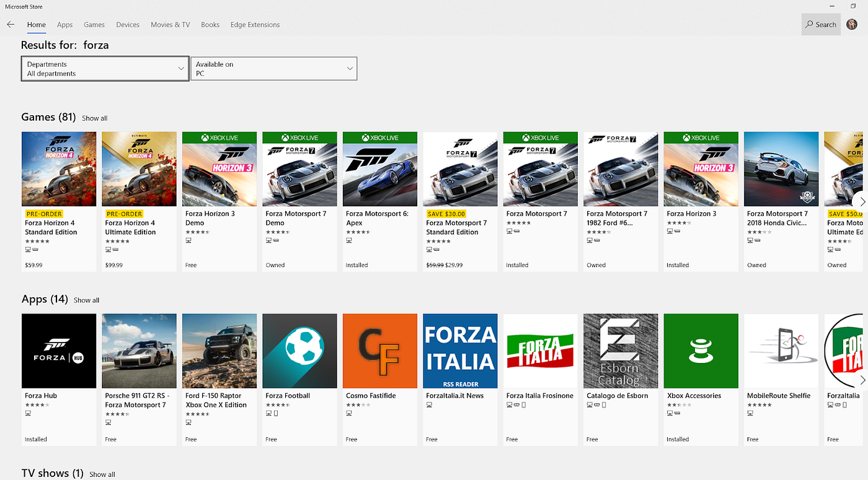The width and height of the screenshot is (868, 480).
Task: Open Forza Motorsport 7 Demo cover
Action: point(299,169)
